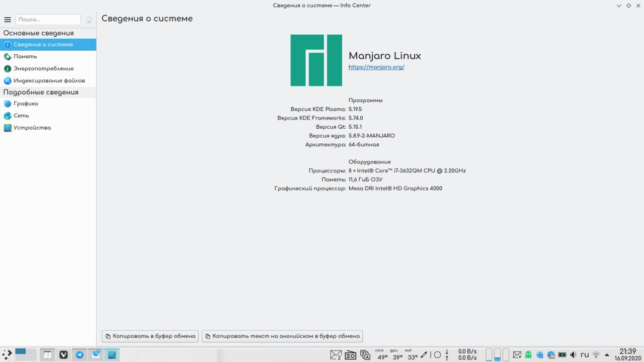The image size is (644, 362).
Task: Click the tray icon with 58 badge
Action: pyautogui.click(x=551, y=355)
